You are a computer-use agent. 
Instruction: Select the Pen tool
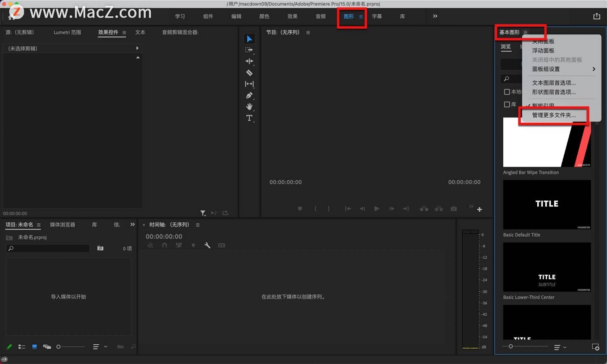pyautogui.click(x=249, y=95)
